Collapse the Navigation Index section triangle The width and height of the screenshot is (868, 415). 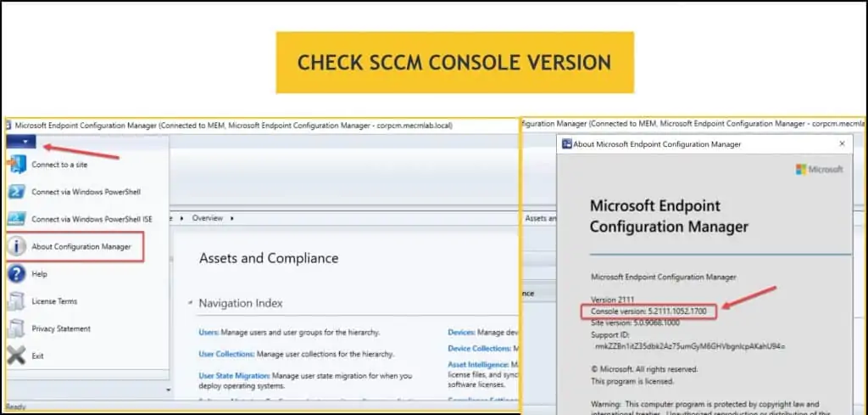tap(190, 303)
